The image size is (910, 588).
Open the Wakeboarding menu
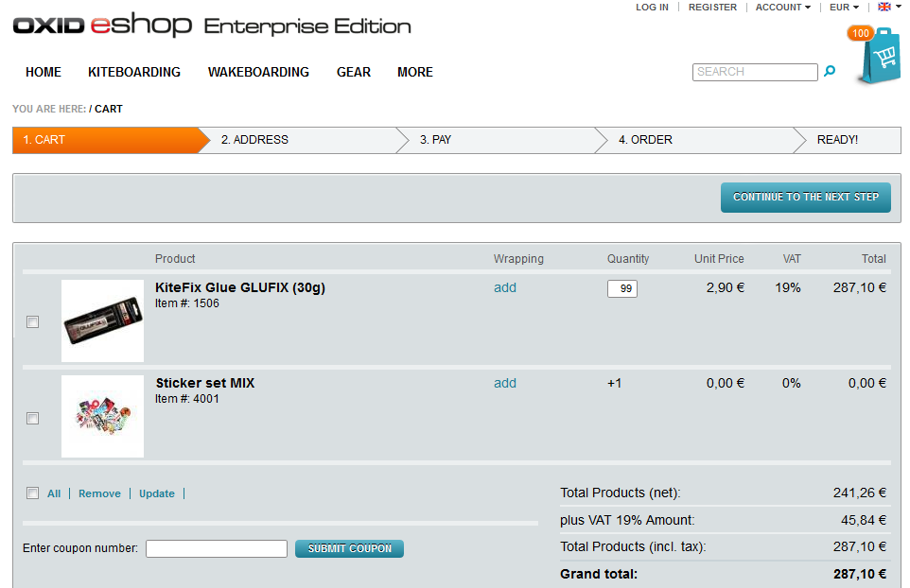(258, 72)
